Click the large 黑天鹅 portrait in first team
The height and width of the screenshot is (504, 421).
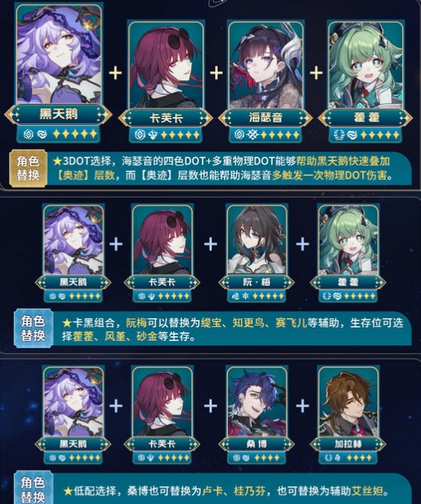(59, 54)
